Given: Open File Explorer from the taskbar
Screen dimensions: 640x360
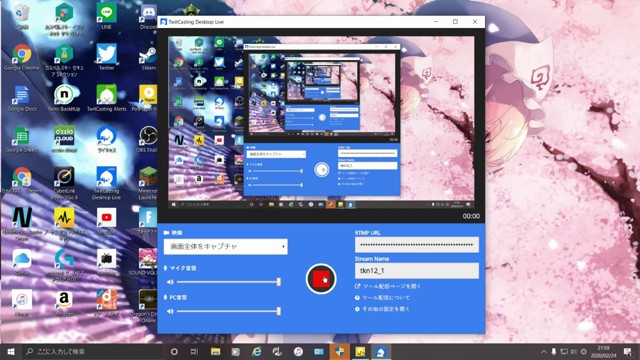Looking at the screenshot, I should pyautogui.click(x=216, y=351).
